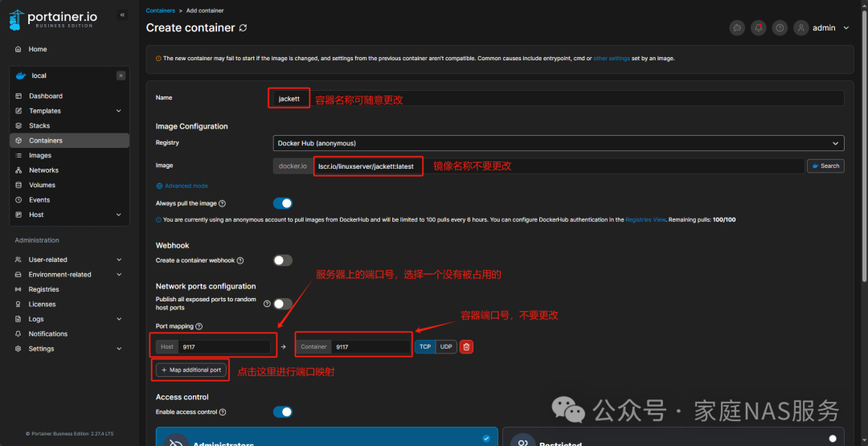Screen dimensions: 868x446
Task: Expand the Logs chevron
Action: coord(119,319)
